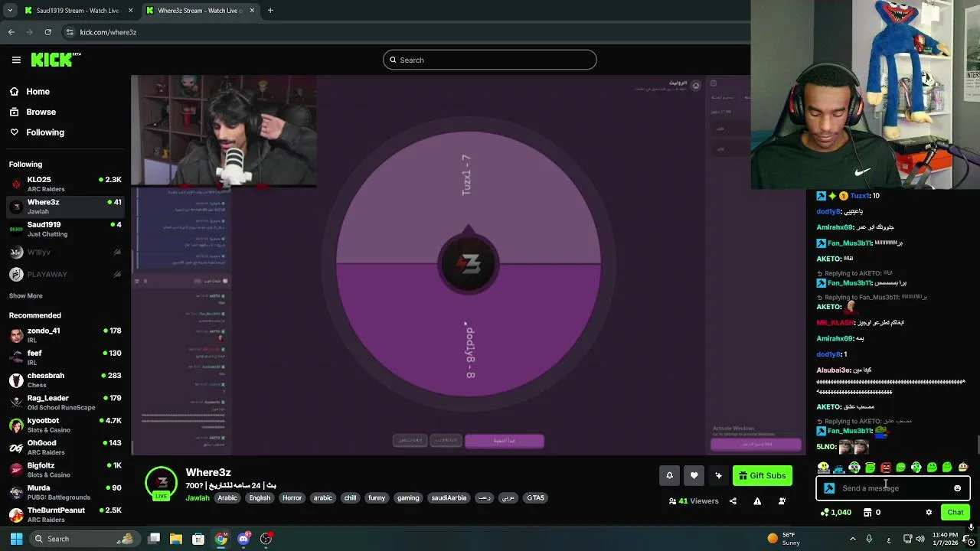
Task: Click the hammer badge in chat input
Action: tap(829, 488)
